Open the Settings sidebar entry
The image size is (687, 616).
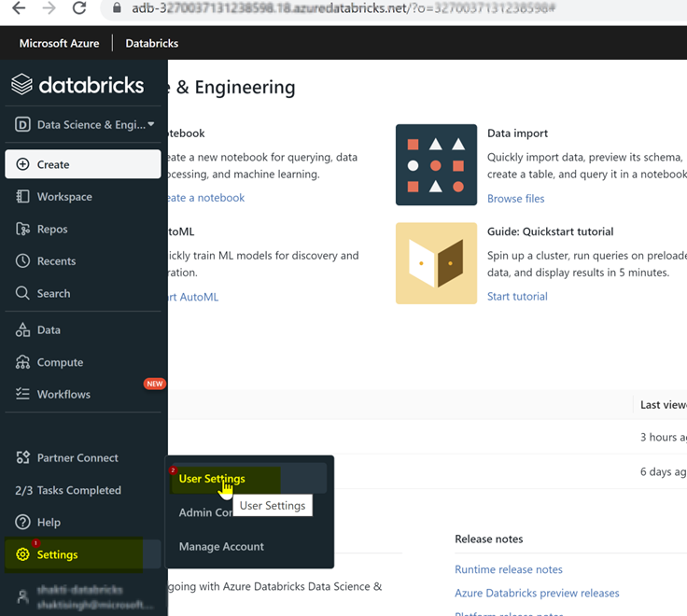[83, 554]
